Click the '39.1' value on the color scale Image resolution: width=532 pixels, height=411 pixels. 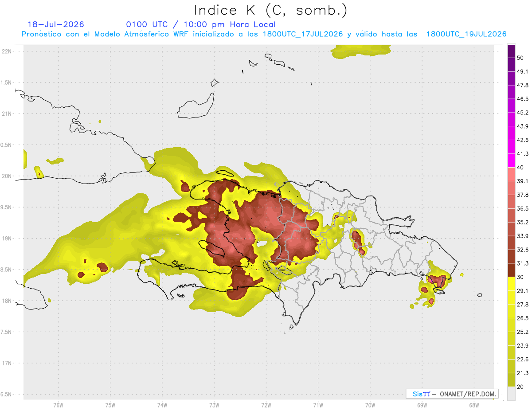click(x=523, y=181)
